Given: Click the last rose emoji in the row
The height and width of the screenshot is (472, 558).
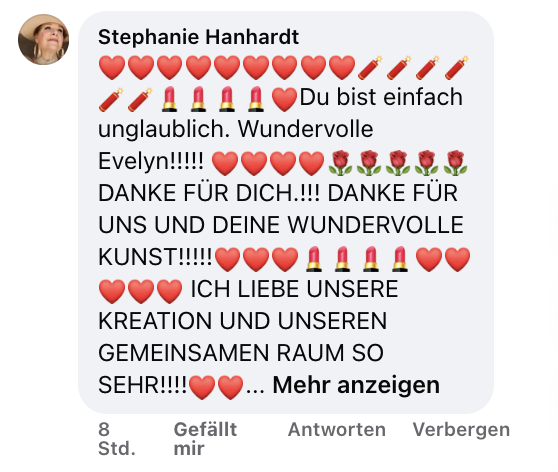Looking at the screenshot, I should click(x=456, y=163).
